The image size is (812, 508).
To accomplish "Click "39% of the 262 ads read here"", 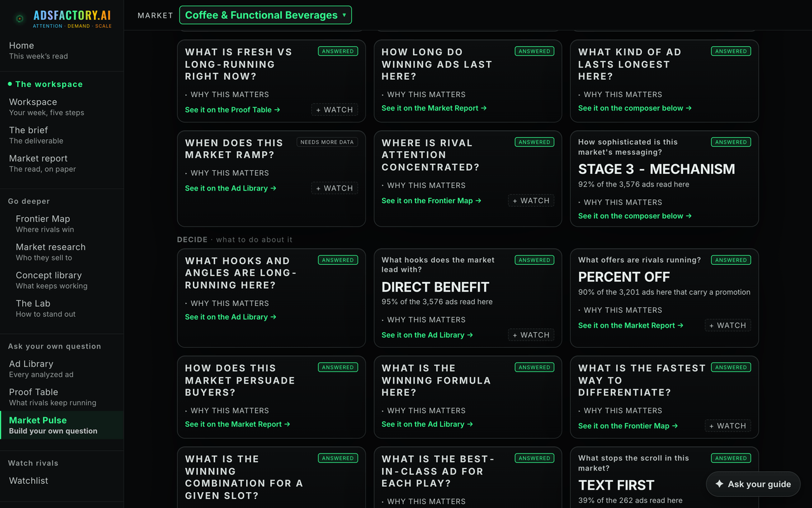I will point(631,500).
